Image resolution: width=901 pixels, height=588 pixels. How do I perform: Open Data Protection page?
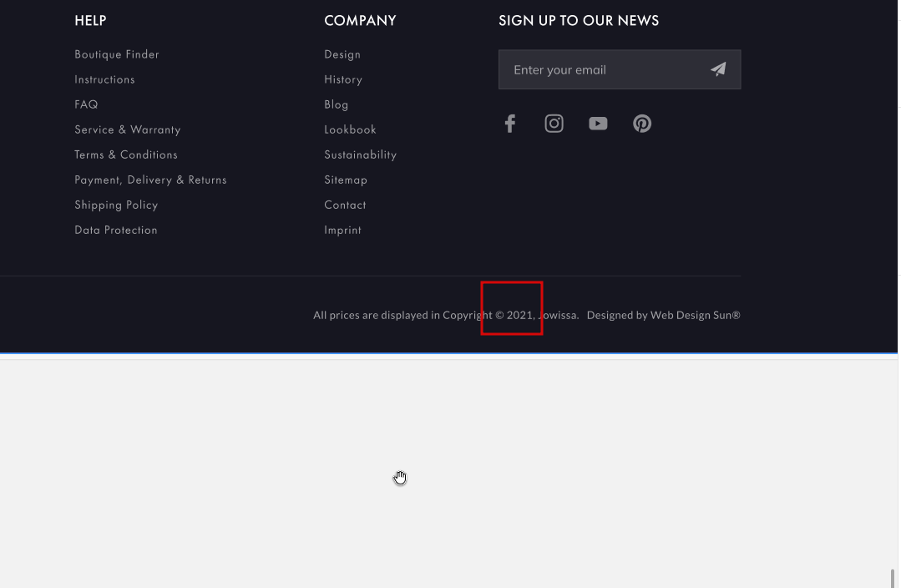point(115,230)
